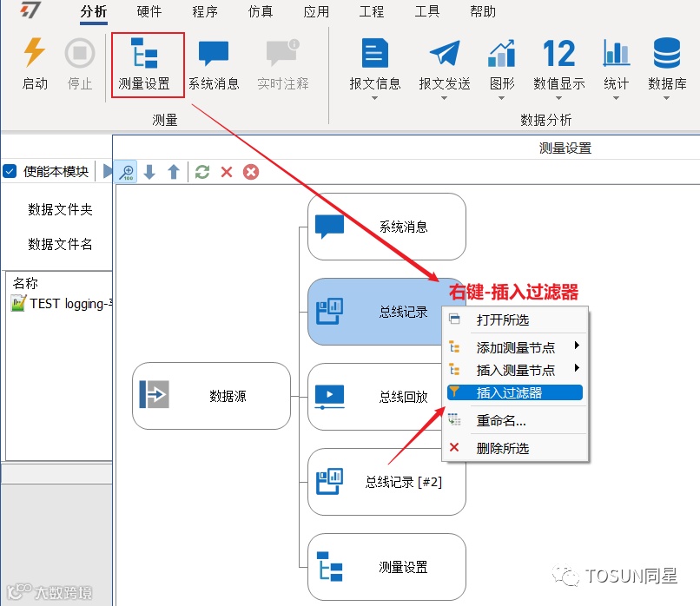Expand the 数据库 dropdown arrow
Screen dimensions: 700x606
coord(666,98)
